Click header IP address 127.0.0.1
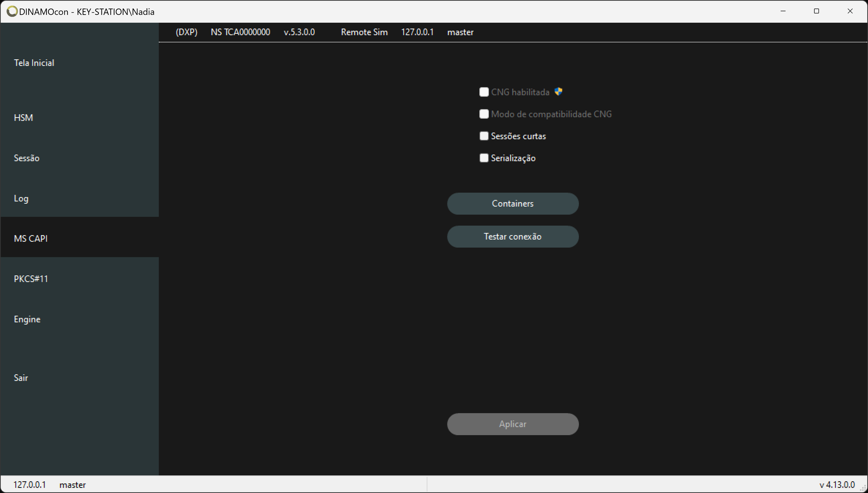 [x=417, y=32]
